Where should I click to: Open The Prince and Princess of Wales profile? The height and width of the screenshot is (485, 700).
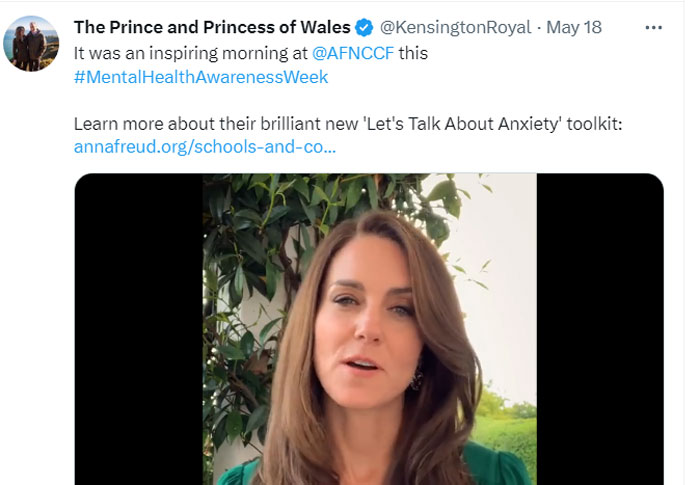click(212, 27)
